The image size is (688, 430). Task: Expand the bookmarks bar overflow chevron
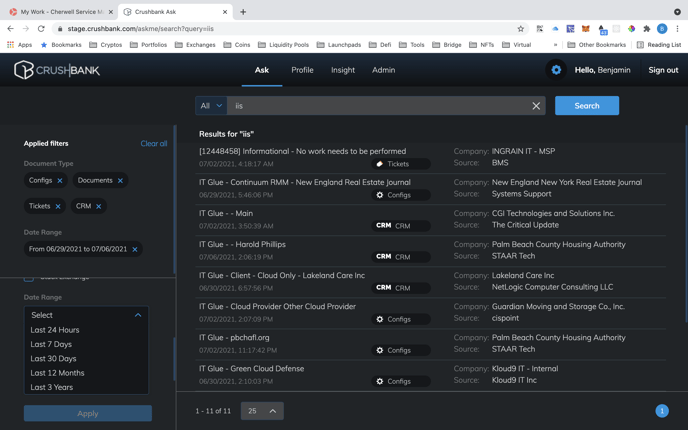(x=555, y=45)
